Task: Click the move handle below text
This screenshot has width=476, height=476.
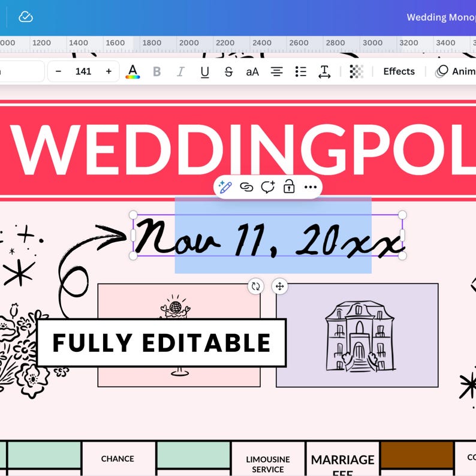Action: [279, 287]
